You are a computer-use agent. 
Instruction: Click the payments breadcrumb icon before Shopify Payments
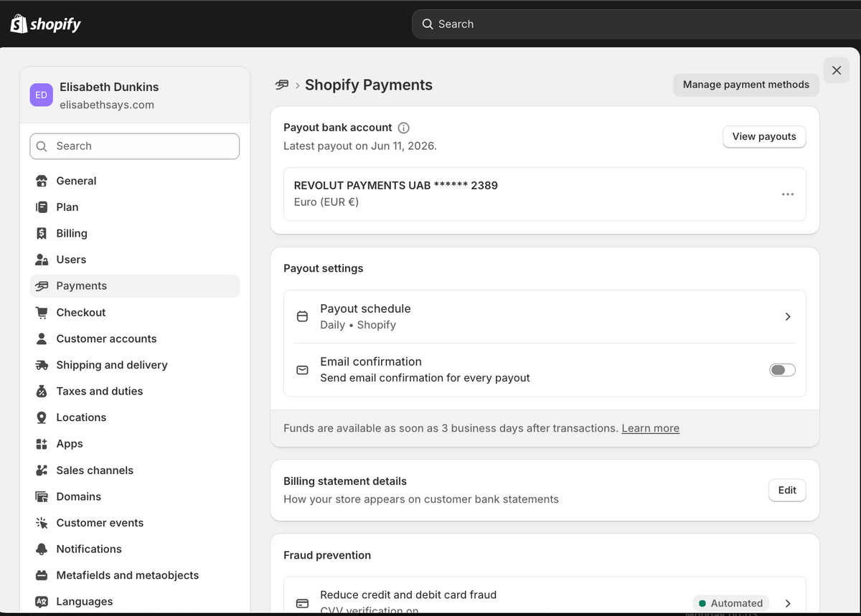pyautogui.click(x=282, y=85)
